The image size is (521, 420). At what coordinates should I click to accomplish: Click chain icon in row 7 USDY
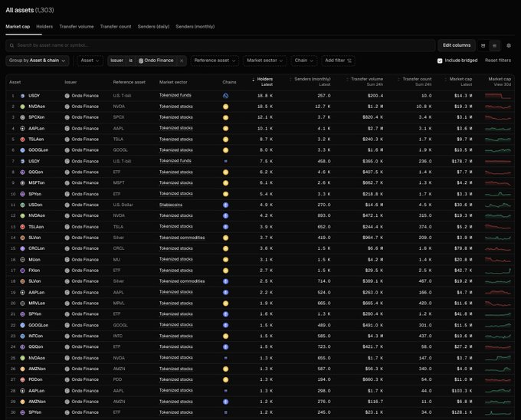point(225,161)
